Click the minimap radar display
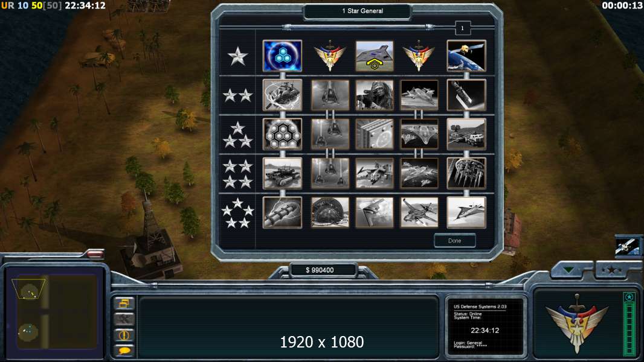Viewport: 644px width, 362px height. click(54, 312)
